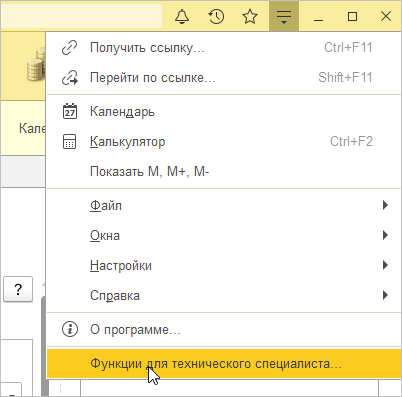Screen dimensions: 402x397
Task: Expand the Настройки submenu arrow
Action: pos(385,265)
